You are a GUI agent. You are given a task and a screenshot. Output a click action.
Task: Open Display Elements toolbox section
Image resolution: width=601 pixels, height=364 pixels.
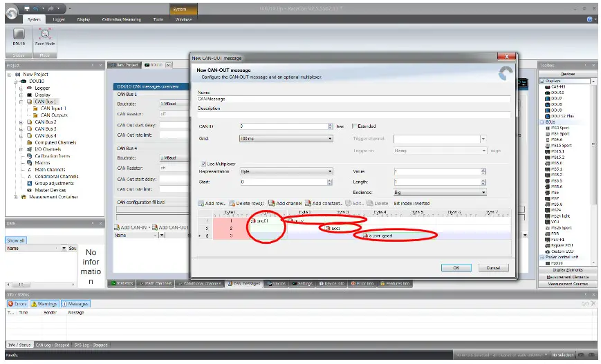click(x=568, y=270)
